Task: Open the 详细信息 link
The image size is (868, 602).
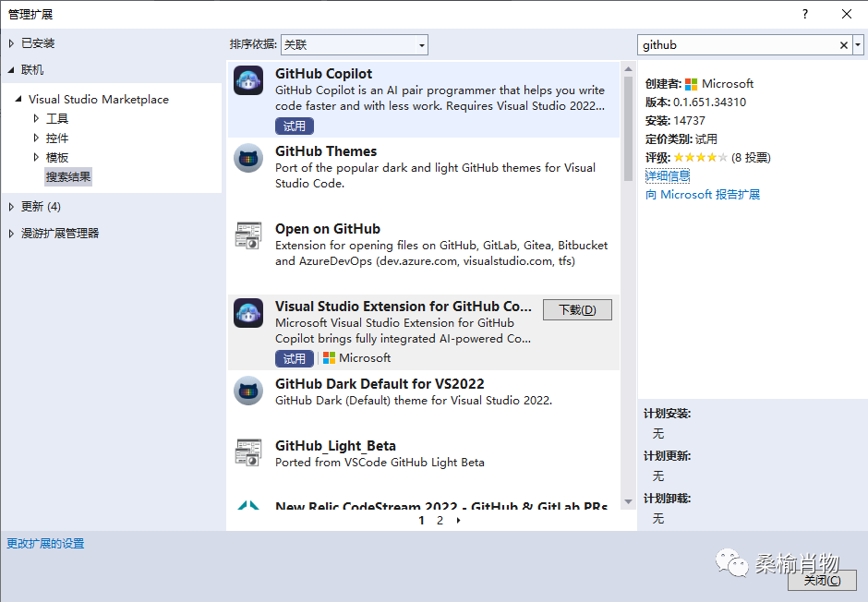Action: pos(668,176)
